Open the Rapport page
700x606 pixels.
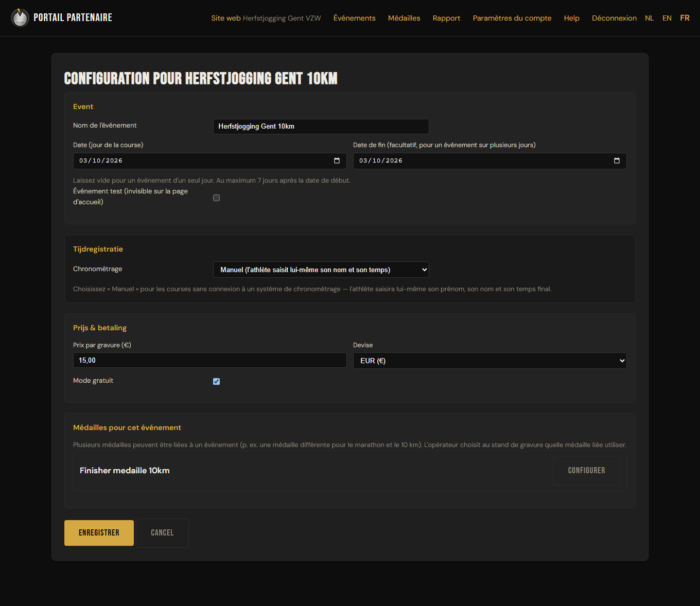(x=447, y=18)
